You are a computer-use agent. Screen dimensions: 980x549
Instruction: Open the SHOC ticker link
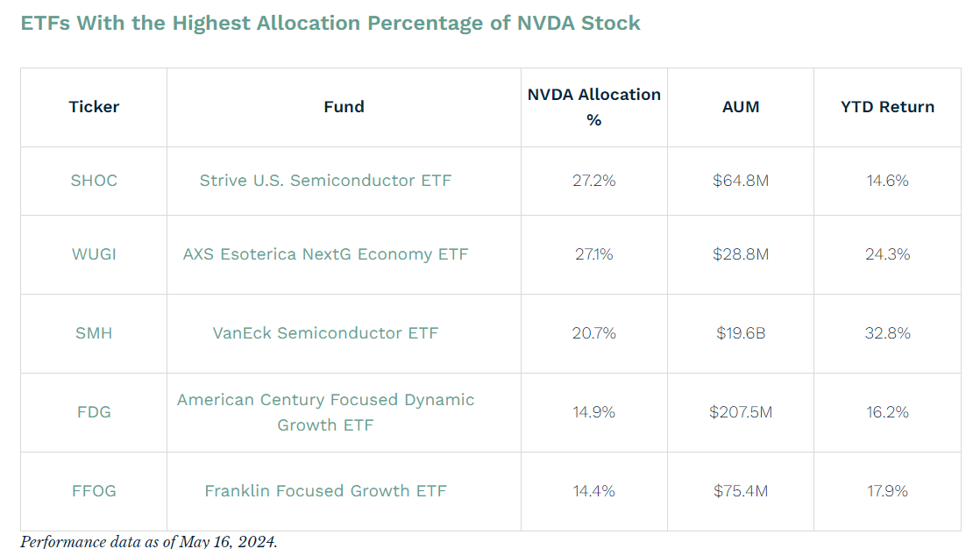pos(94,181)
